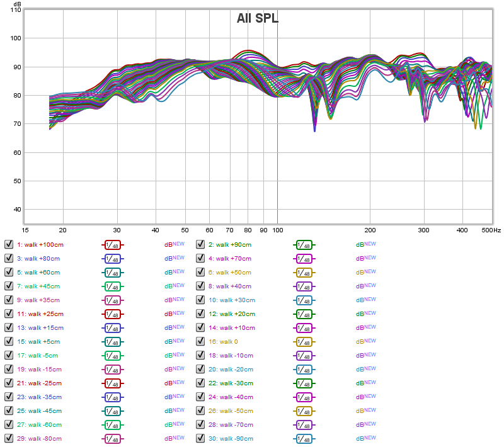Disable the walk +45cm trace checkbox
504x447 pixels.
(x=9, y=286)
